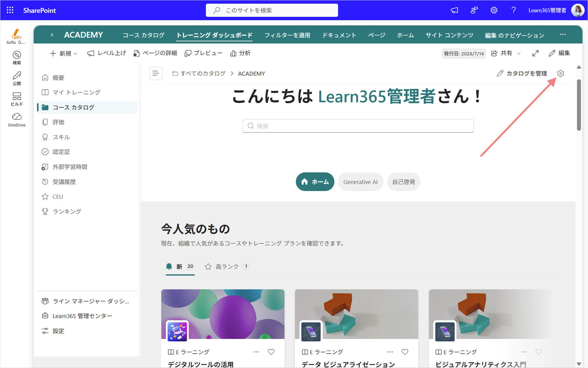This screenshot has height=368, width=588.
Task: Select the 自己啓発 category pill
Action: pos(404,182)
